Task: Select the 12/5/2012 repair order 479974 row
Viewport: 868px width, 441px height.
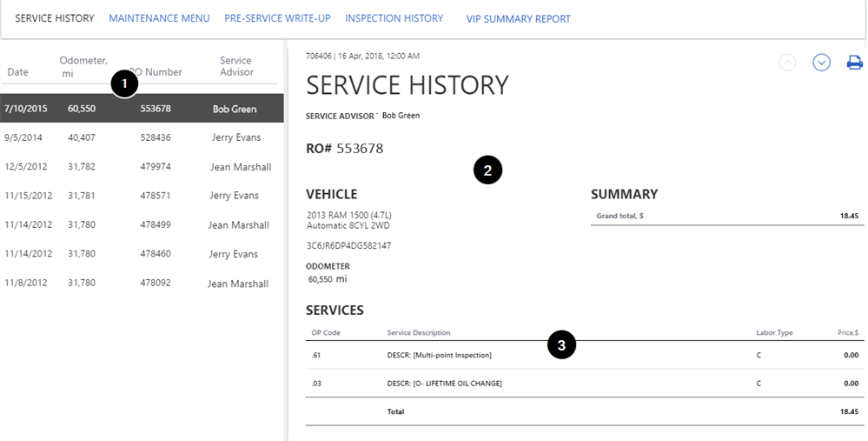Action: click(142, 167)
